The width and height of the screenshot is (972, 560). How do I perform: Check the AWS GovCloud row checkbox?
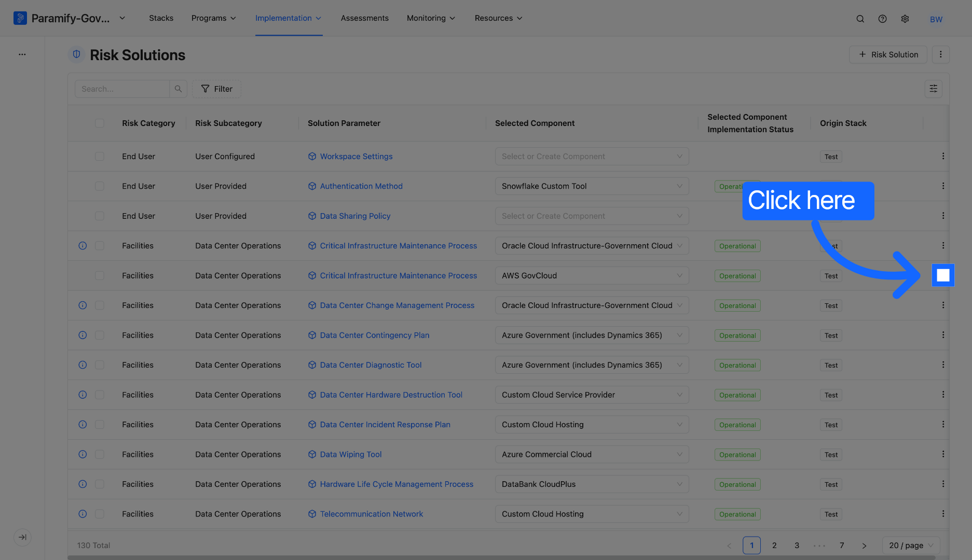pyautogui.click(x=100, y=275)
